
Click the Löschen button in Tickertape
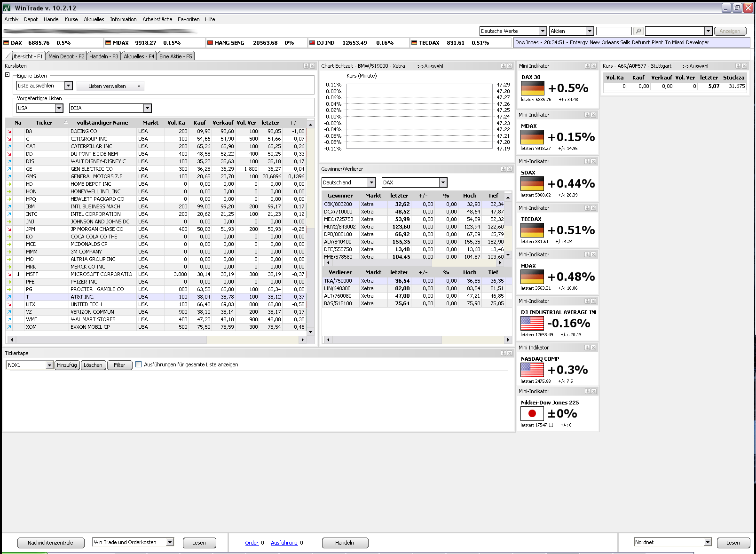[x=93, y=365]
